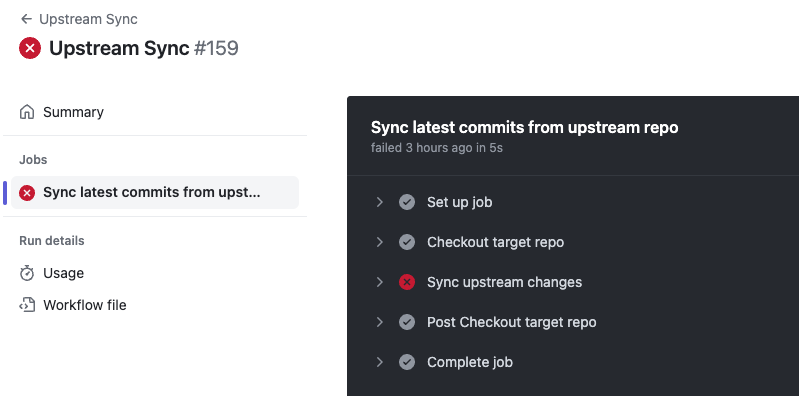This screenshot has height=396, width=799.
Task: Click the red failed status icon beside the run title
Action: 30,48
